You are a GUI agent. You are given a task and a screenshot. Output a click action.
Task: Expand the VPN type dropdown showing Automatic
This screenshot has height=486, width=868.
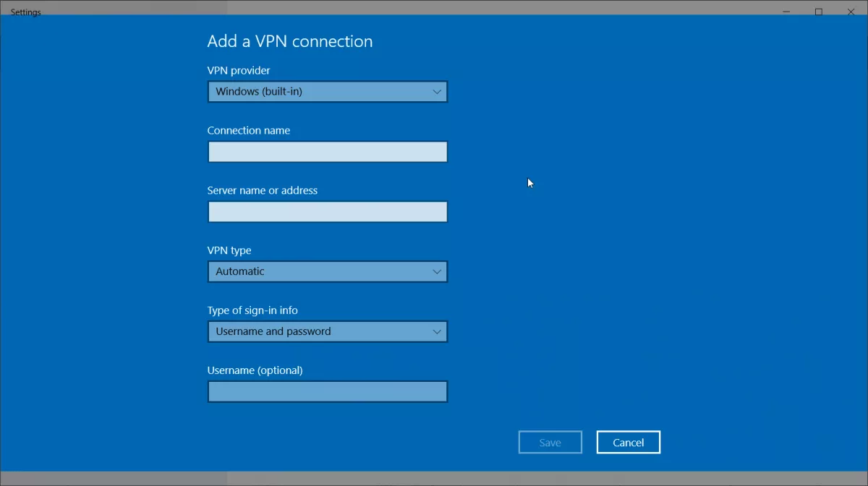pyautogui.click(x=328, y=272)
